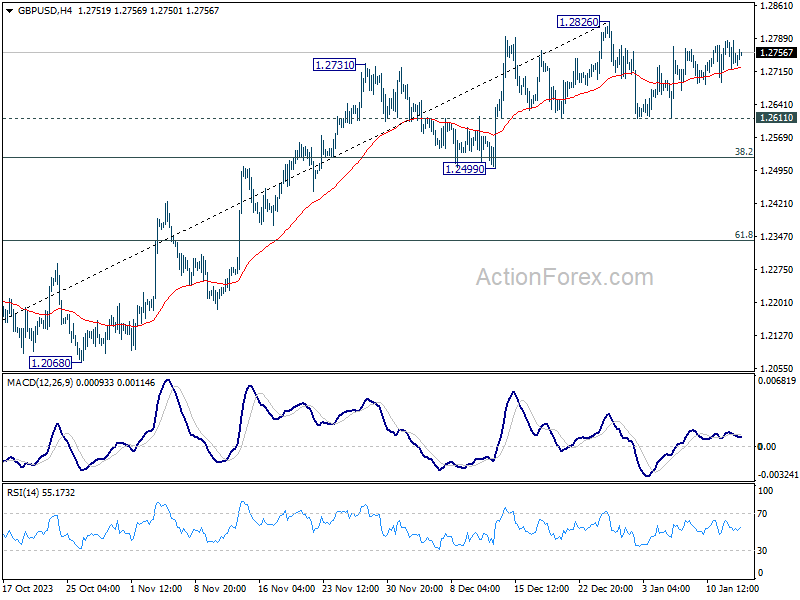This screenshot has width=800, height=600.
Task: Click the RSI 100 scale label
Action: pos(766,491)
